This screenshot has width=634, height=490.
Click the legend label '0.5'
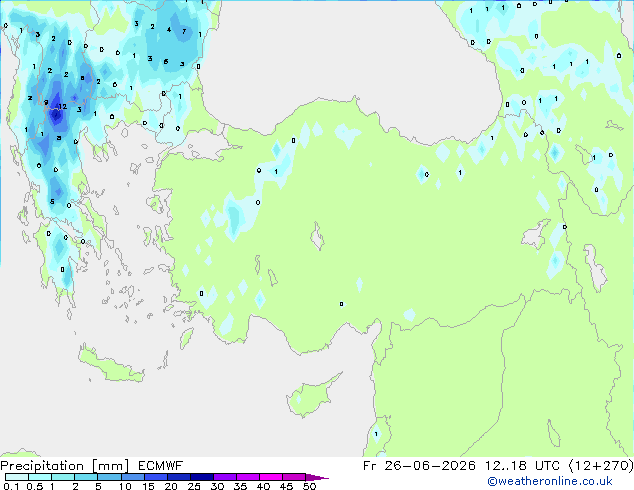35,486
